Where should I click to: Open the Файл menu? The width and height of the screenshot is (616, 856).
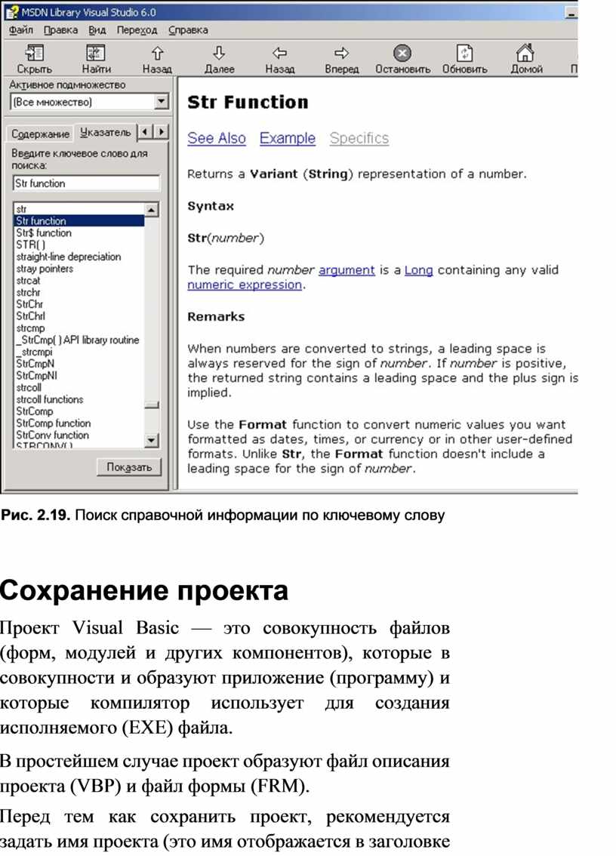(x=20, y=30)
